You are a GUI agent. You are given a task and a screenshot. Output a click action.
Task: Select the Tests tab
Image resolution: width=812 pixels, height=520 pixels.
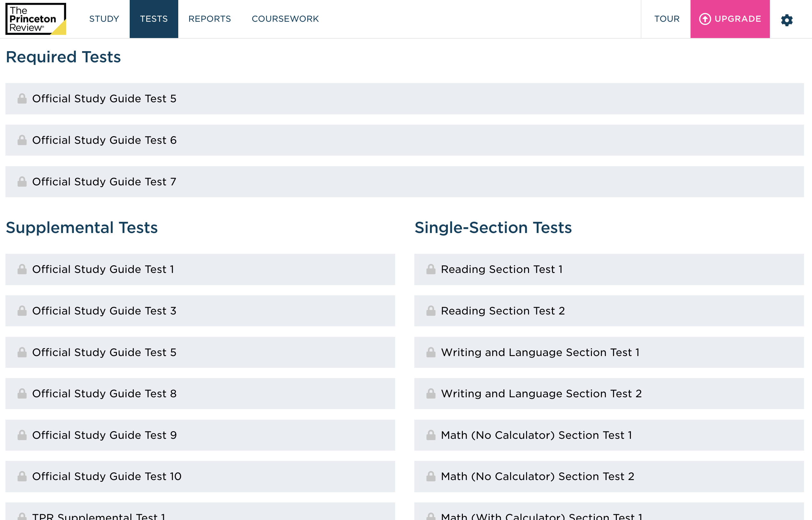tap(154, 19)
